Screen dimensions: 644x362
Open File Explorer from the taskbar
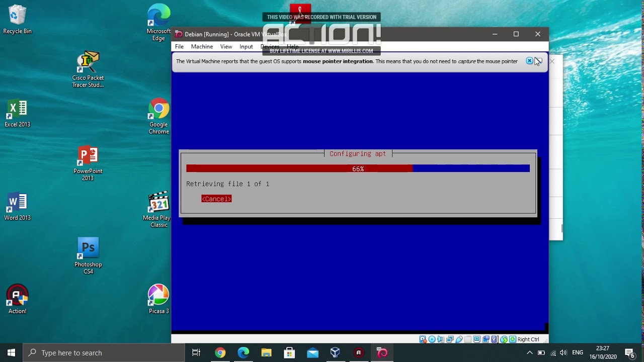point(266,353)
